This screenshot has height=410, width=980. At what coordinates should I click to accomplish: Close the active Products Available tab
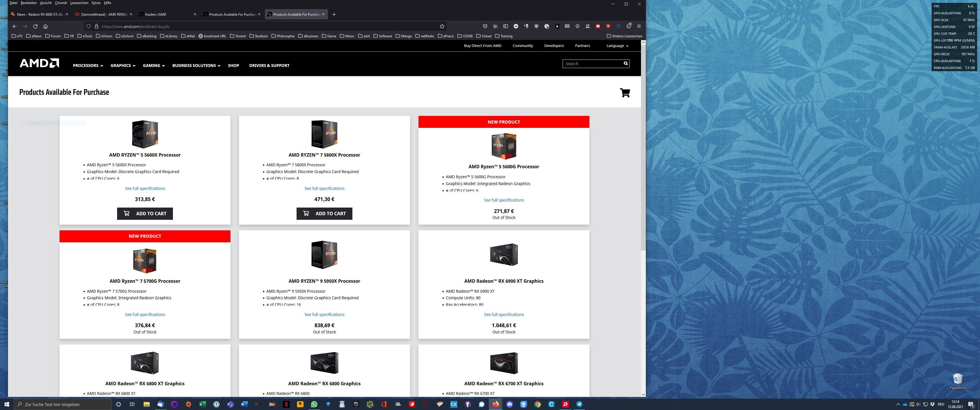(323, 15)
